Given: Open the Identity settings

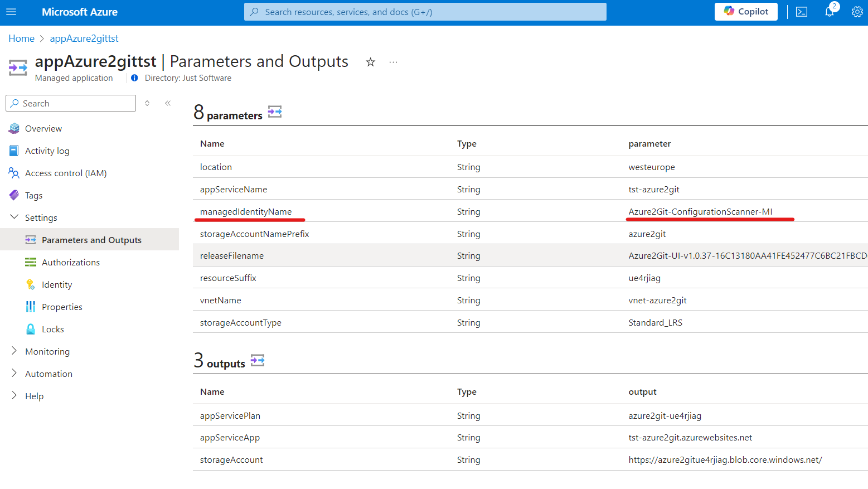Looking at the screenshot, I should 57,284.
